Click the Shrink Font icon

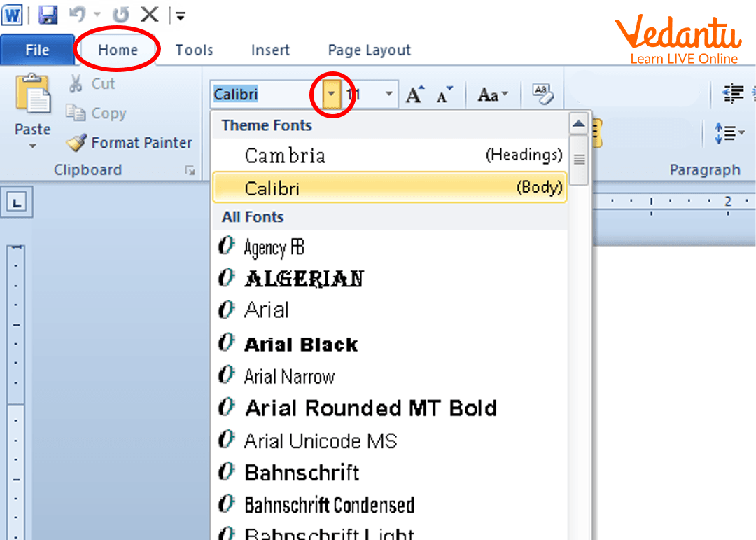coord(444,95)
